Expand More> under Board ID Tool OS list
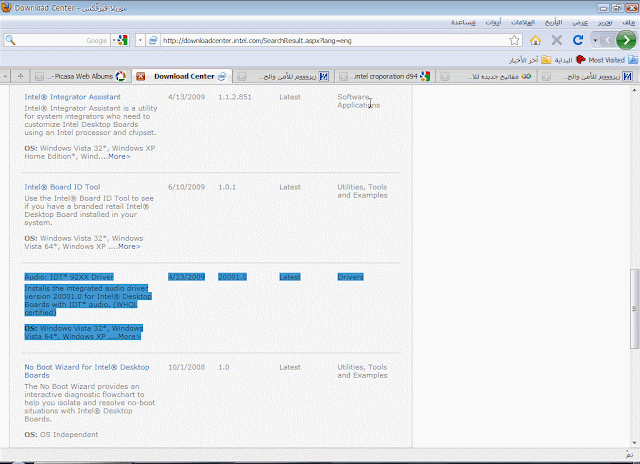Viewport: 640px width, 464px height. [x=129, y=246]
